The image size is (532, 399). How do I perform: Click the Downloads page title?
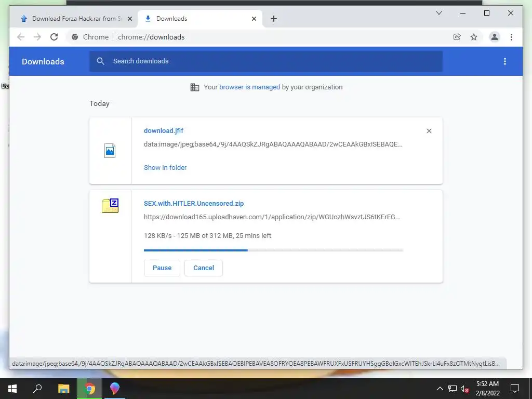43,61
